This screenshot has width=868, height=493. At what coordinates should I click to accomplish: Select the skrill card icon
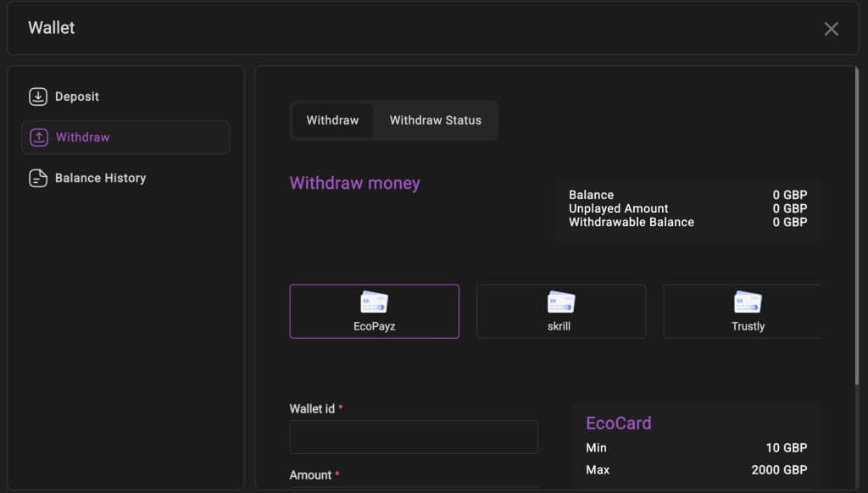point(561,302)
